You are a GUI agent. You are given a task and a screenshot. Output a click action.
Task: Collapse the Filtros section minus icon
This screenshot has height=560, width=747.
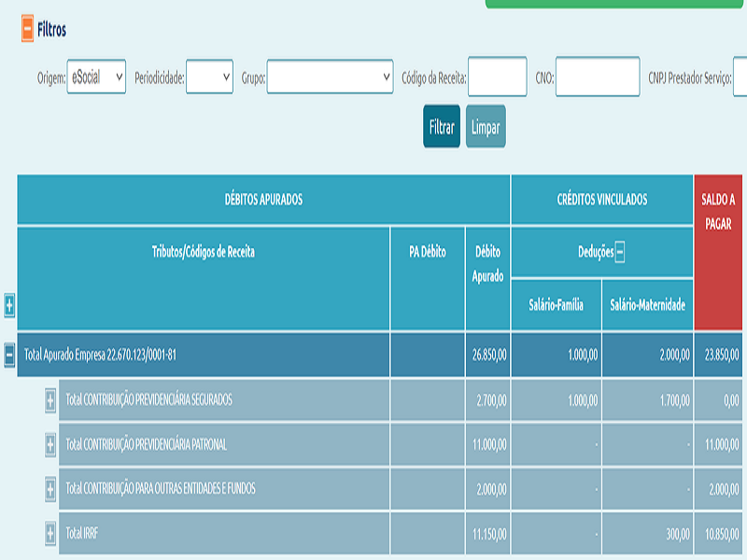point(27,30)
